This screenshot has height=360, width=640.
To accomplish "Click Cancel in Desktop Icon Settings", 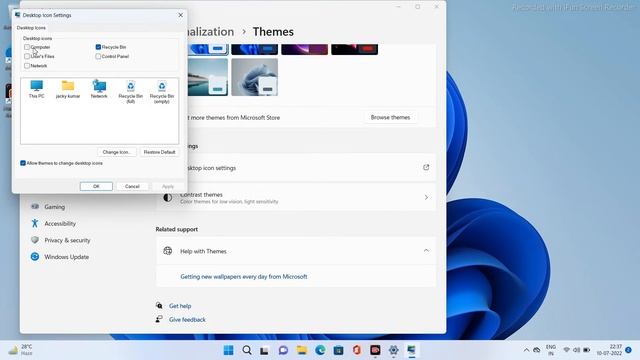I will point(132,186).
